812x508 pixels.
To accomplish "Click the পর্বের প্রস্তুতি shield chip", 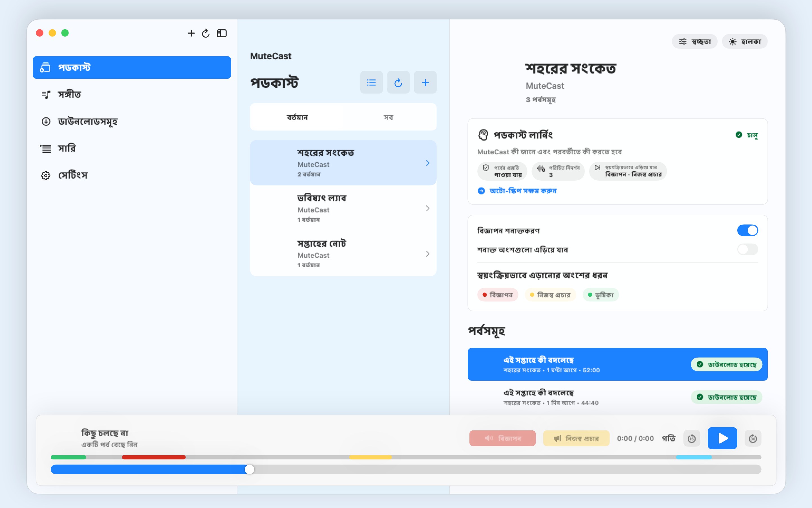I will pos(502,171).
